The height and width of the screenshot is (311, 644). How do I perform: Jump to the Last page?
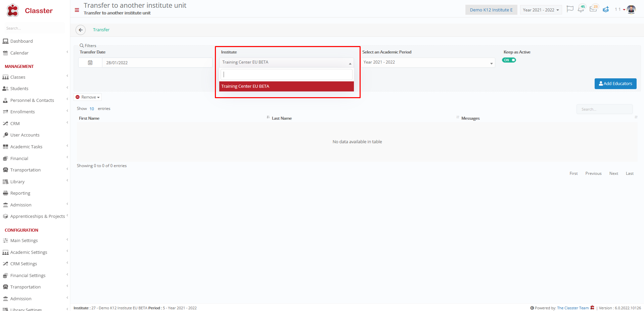click(x=630, y=173)
